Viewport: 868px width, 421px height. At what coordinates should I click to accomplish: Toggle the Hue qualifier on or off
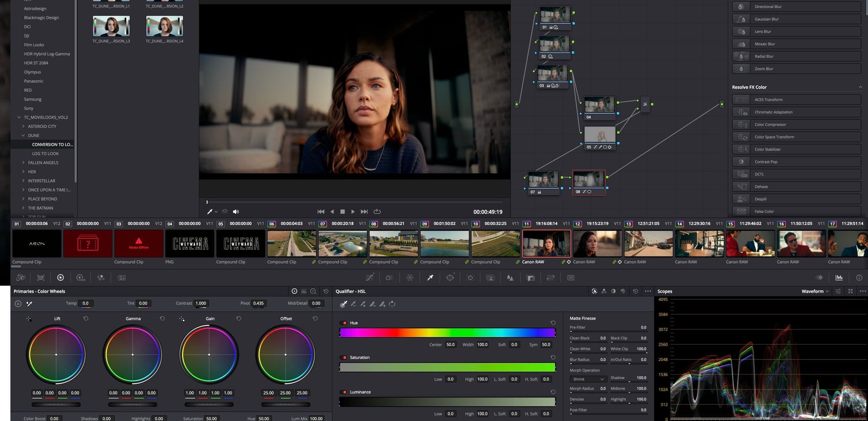coord(345,323)
